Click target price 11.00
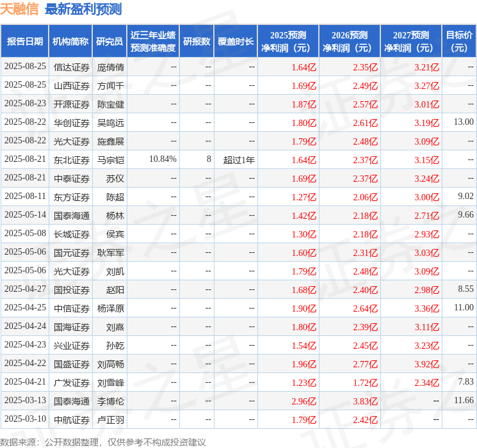The image size is (477, 448). (x=464, y=307)
